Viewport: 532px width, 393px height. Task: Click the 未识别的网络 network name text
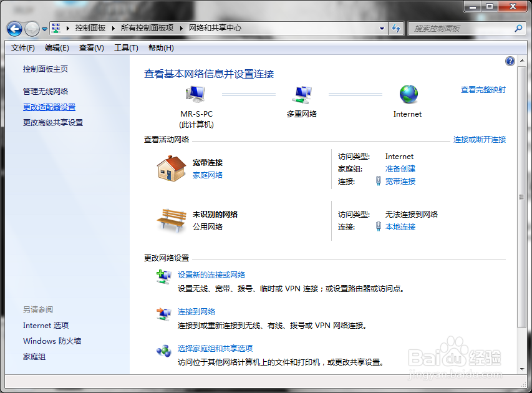(215, 215)
